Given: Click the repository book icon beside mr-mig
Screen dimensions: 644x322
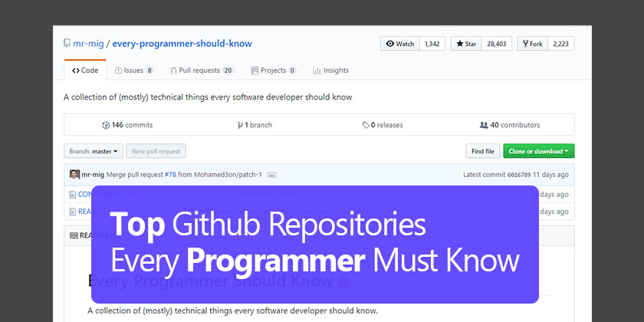Looking at the screenshot, I should [67, 43].
